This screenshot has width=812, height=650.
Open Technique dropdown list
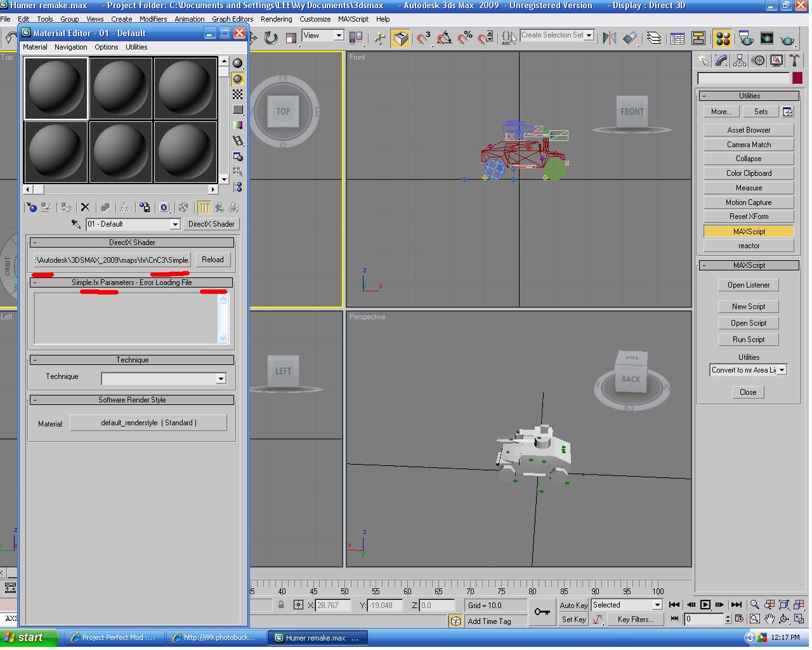[221, 378]
